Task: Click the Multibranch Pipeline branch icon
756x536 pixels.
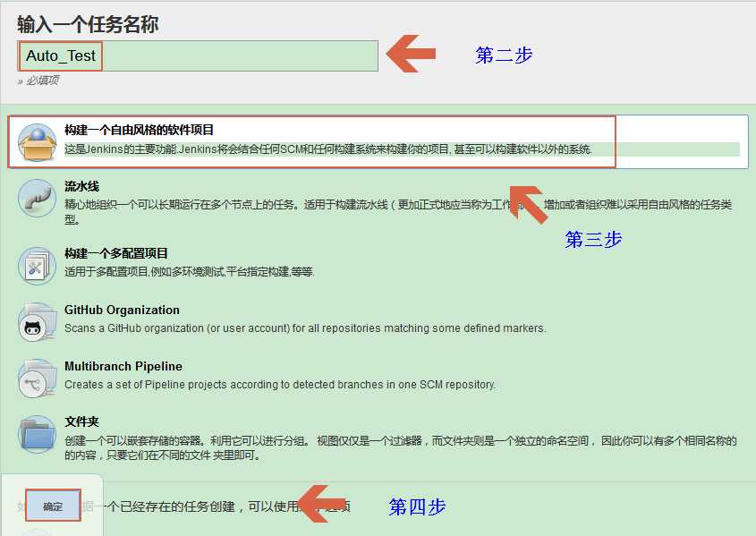Action: (37, 379)
